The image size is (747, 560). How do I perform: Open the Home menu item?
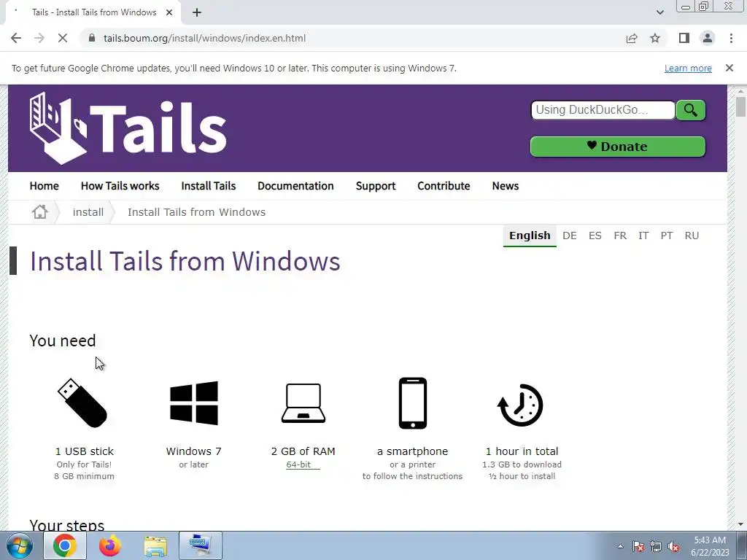tap(44, 186)
